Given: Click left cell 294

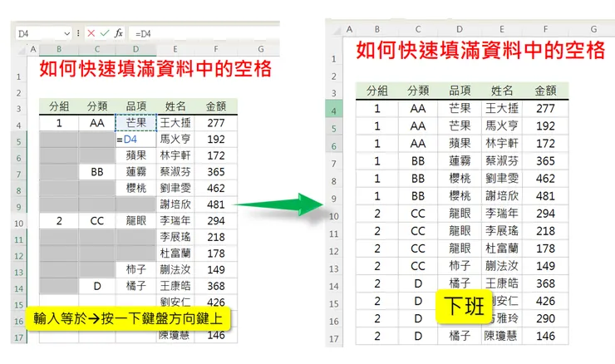Looking at the screenshot, I should [x=216, y=221].
